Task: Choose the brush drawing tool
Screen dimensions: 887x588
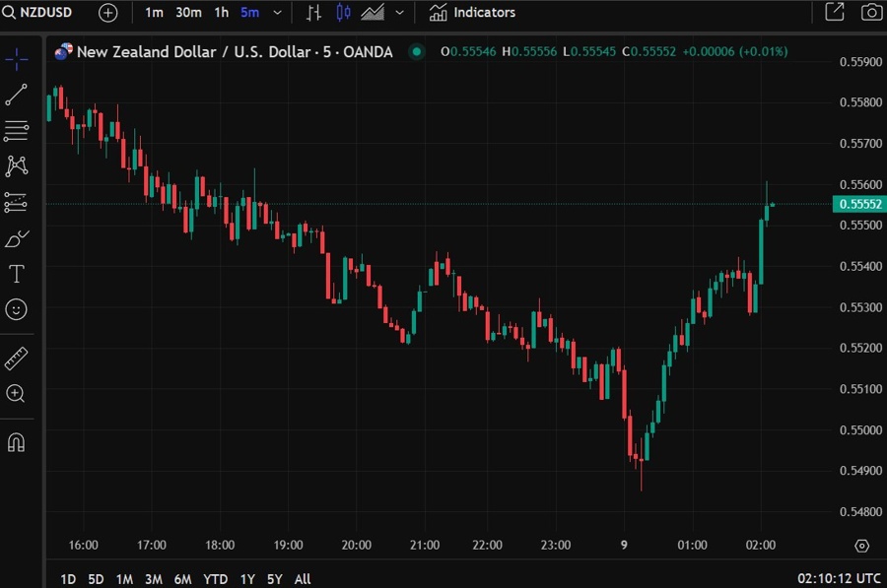Action: [x=17, y=238]
